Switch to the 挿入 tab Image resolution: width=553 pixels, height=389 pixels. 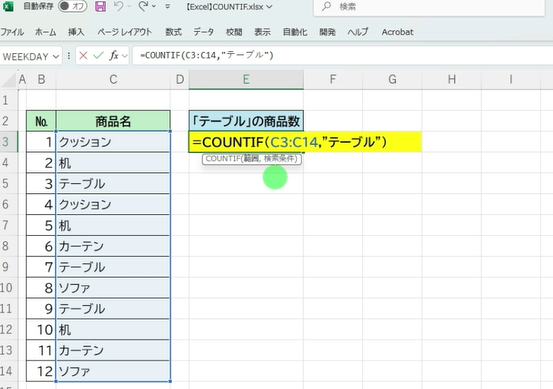point(76,32)
